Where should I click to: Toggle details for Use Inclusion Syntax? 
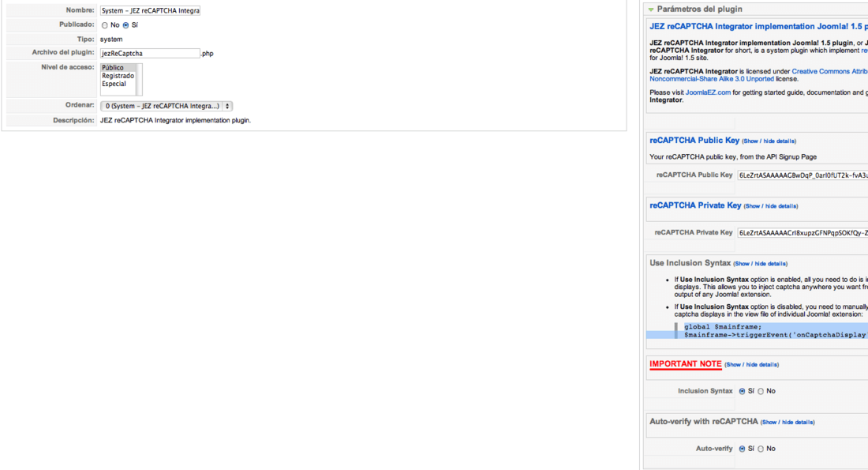click(x=760, y=264)
